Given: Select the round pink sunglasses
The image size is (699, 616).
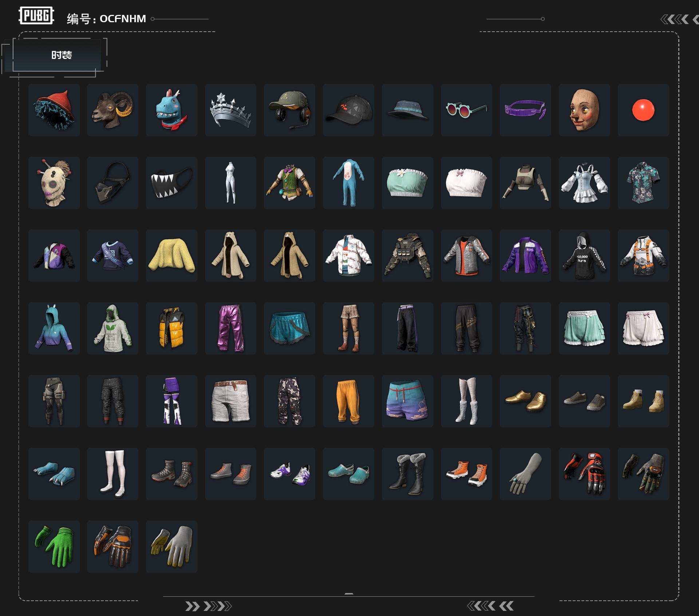Looking at the screenshot, I should click(x=466, y=110).
